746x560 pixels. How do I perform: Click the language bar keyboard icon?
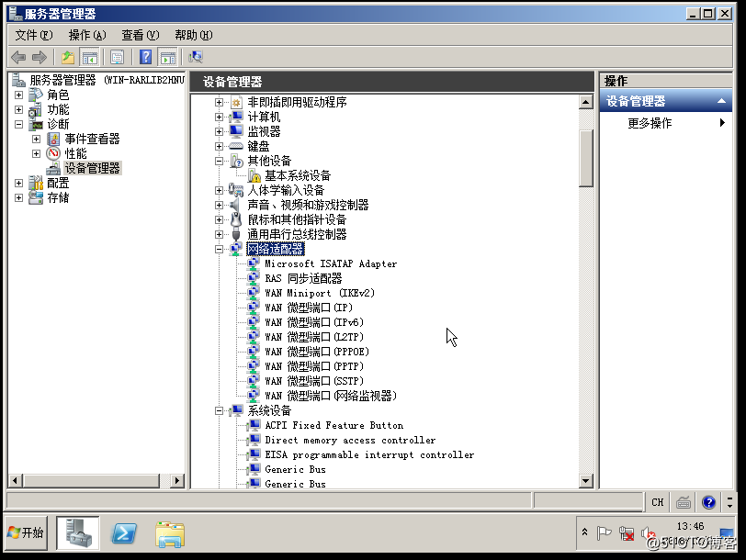click(x=684, y=502)
